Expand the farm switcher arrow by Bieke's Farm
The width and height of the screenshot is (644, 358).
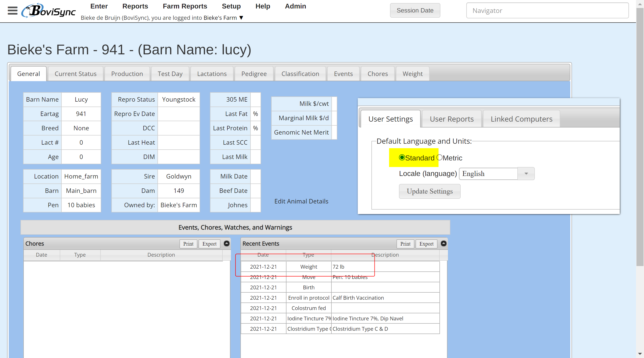(x=241, y=18)
